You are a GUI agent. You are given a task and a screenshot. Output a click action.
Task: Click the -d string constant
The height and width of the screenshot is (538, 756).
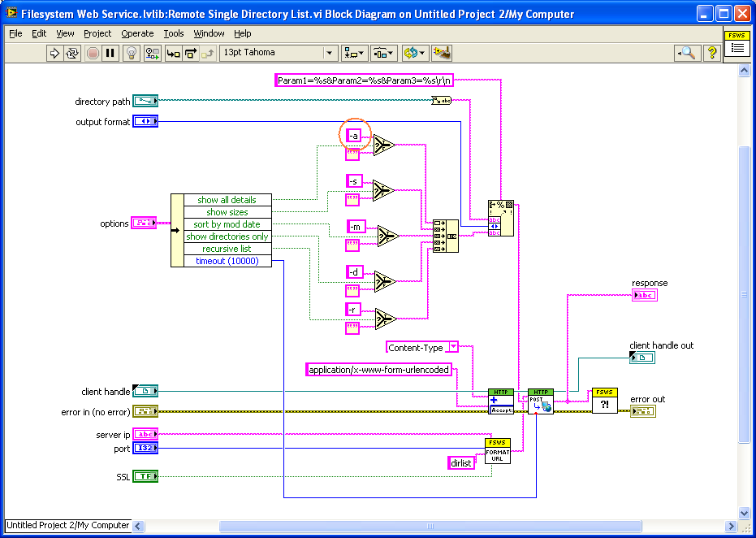tap(354, 271)
